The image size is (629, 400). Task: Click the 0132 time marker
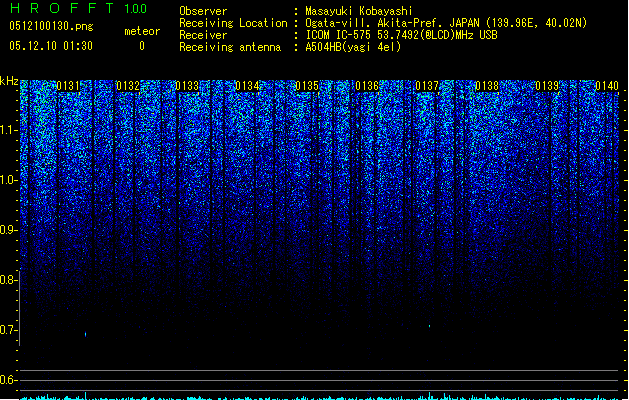128,86
